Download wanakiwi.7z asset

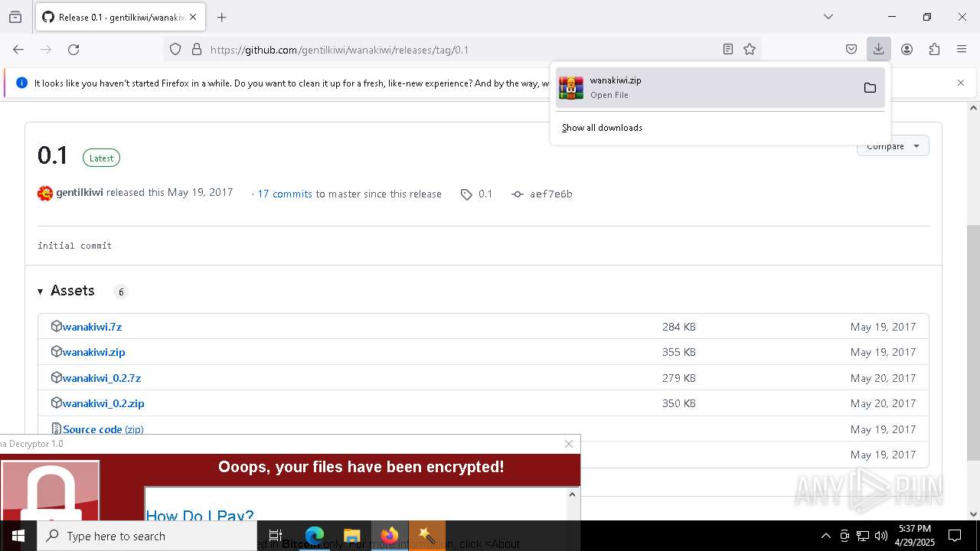(92, 327)
